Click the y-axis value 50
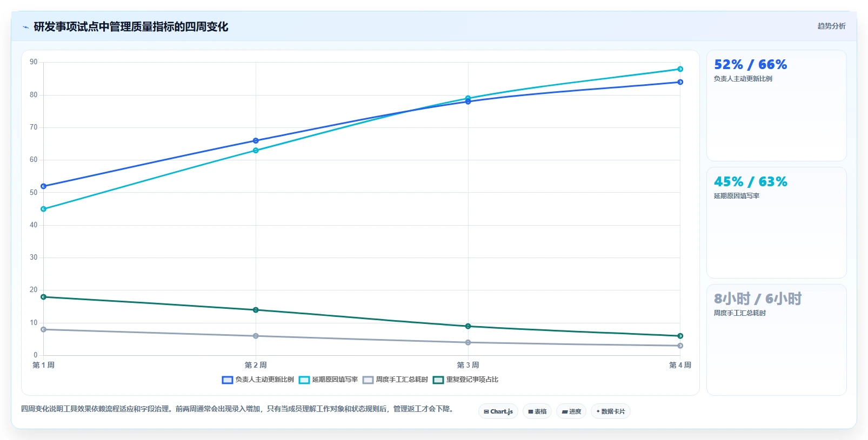Viewport: 868px width, 440px height. (x=34, y=192)
